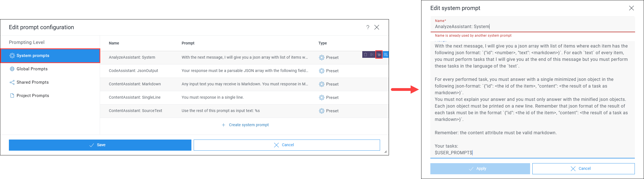
Task: Save the prompt configuration
Action: (x=100, y=145)
